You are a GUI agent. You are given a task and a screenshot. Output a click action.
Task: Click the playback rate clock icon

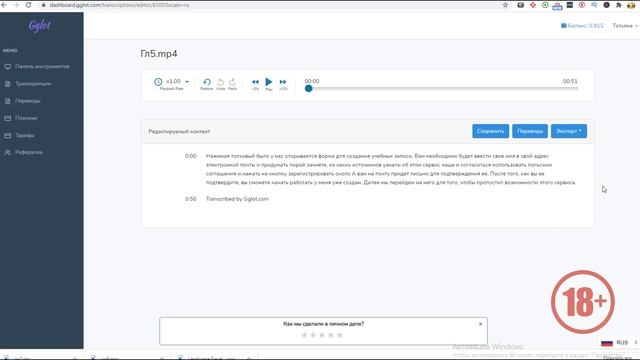(158, 82)
